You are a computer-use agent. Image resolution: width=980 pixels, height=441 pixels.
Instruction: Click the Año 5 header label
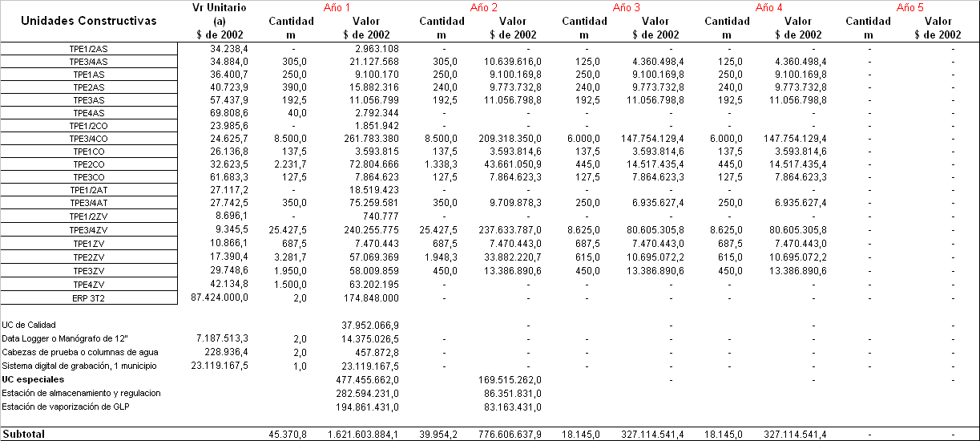click(x=909, y=7)
